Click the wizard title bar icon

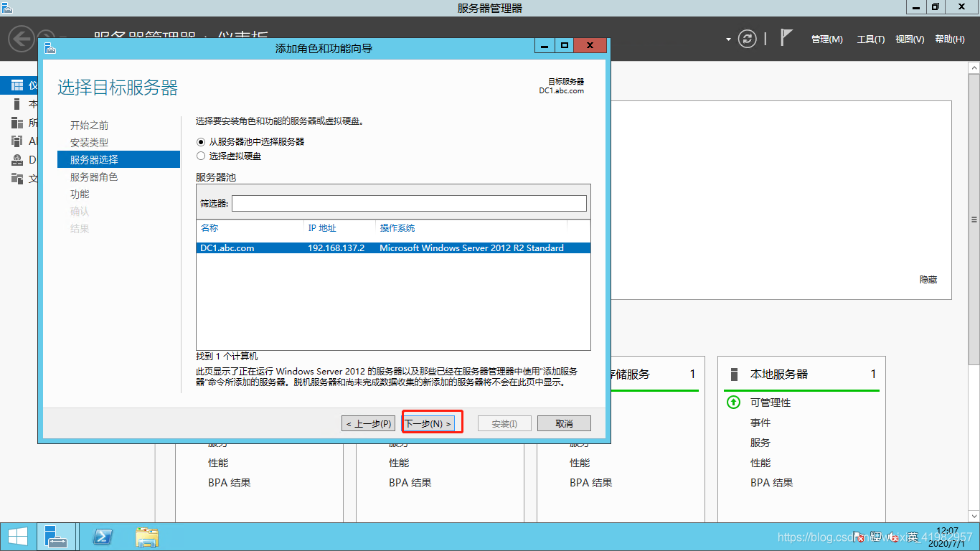point(50,48)
